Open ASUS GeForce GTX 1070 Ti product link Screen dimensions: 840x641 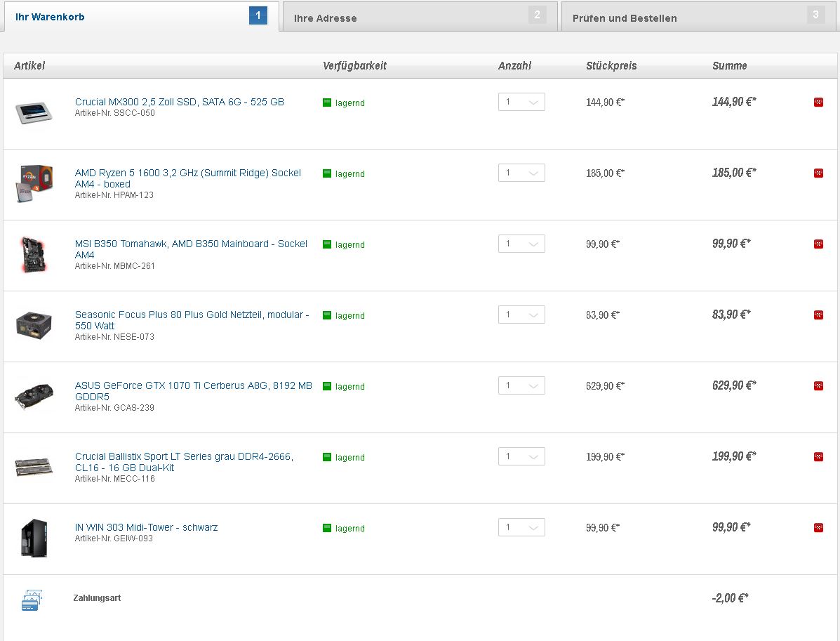click(194, 391)
